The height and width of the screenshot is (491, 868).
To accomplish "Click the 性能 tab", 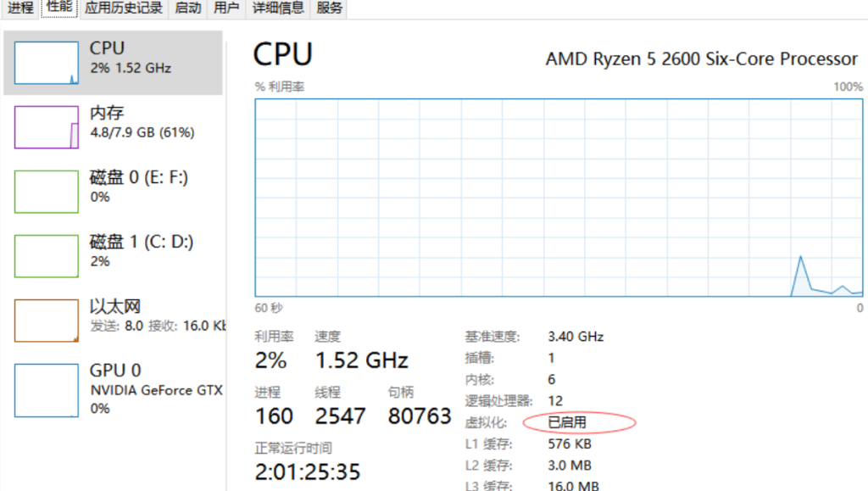I will [x=59, y=8].
